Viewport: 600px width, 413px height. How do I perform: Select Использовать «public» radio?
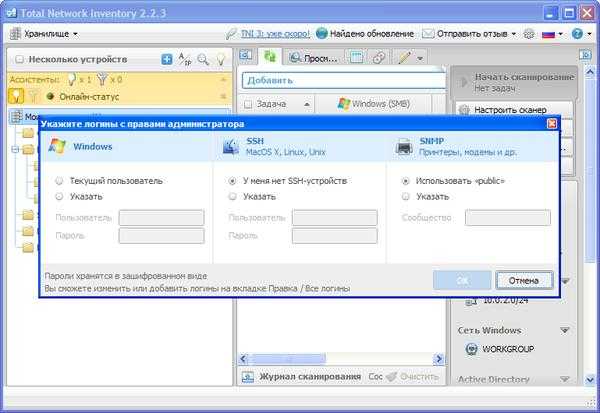click(406, 181)
